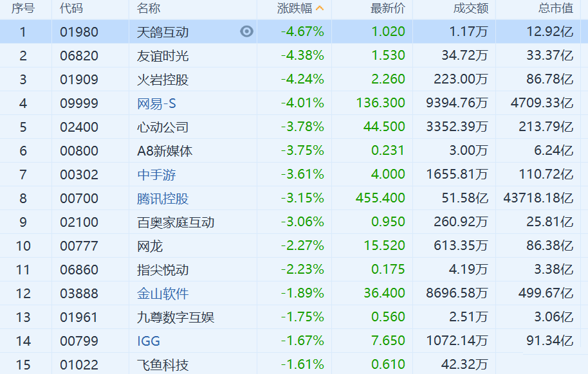This screenshot has height=374, width=588.
Task: Select the 火岩控股 stock name
Action: click(x=163, y=80)
